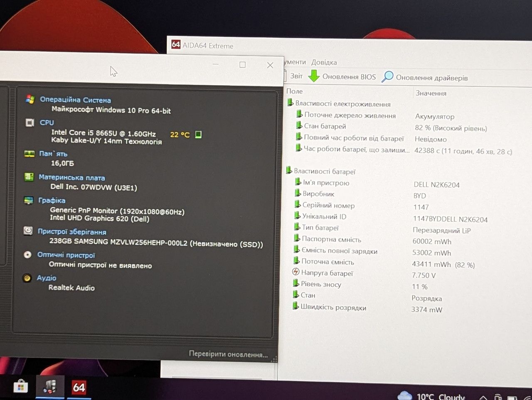
Task: Click the CPU chip icon
Action: (30, 123)
